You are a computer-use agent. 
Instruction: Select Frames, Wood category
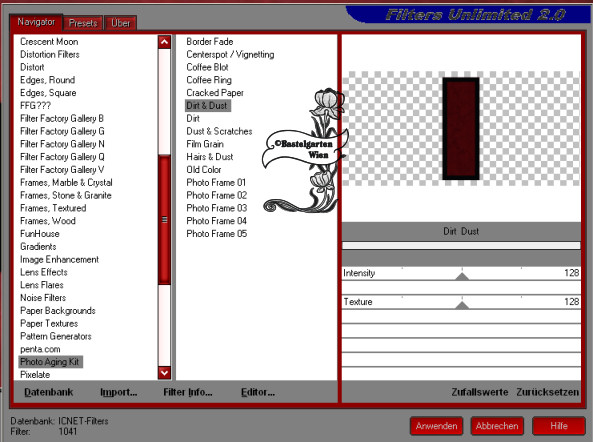coord(48,221)
